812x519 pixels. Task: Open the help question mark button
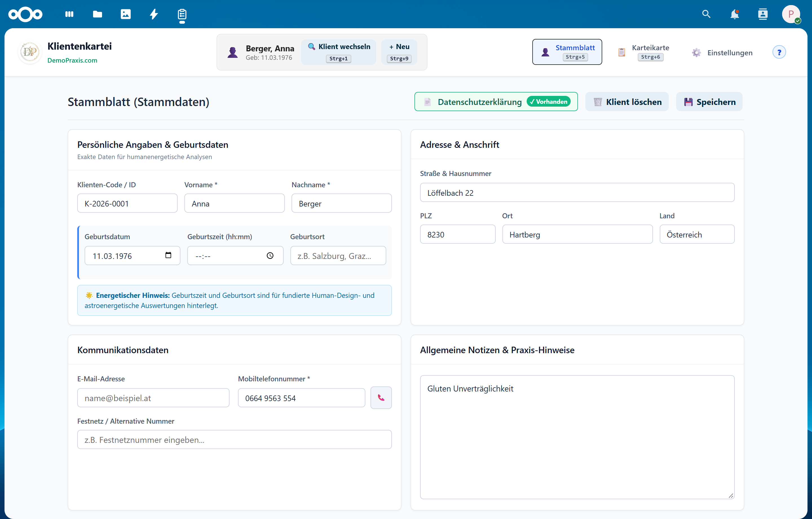pos(779,52)
